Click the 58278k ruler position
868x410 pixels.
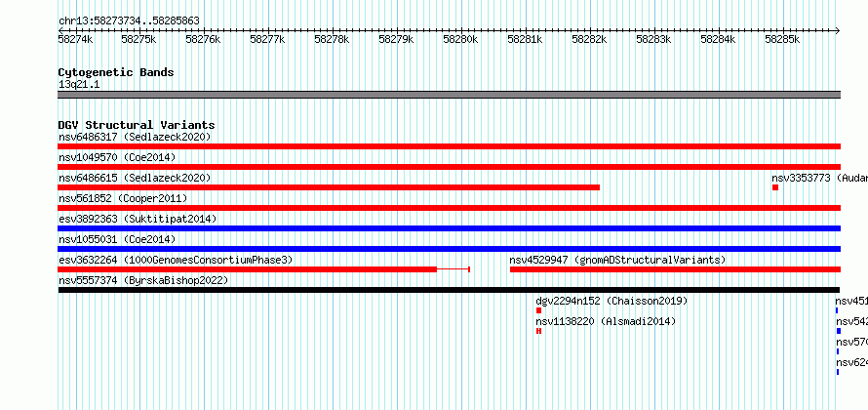(332, 39)
